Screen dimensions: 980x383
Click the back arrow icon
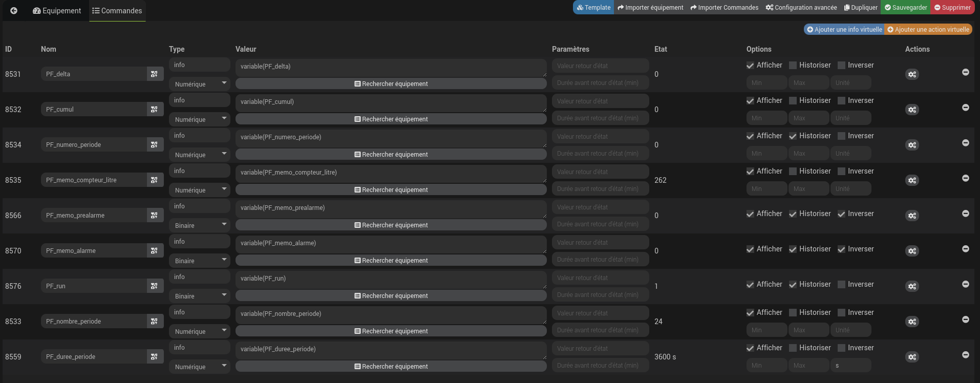[14, 11]
